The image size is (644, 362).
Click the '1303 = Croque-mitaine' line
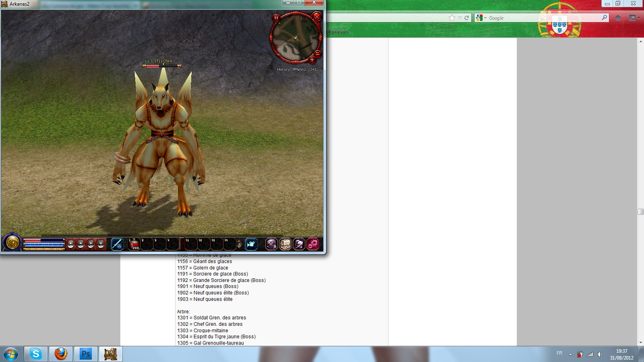(202, 331)
